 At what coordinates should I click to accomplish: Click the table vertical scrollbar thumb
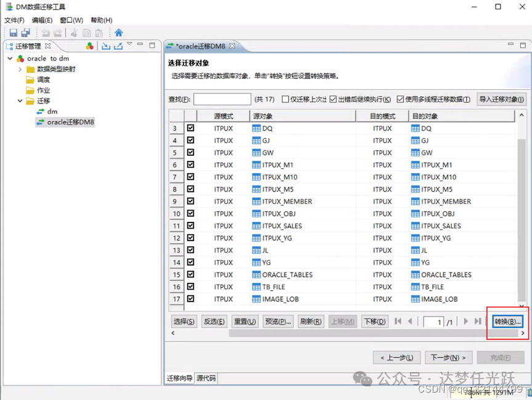[522, 219]
